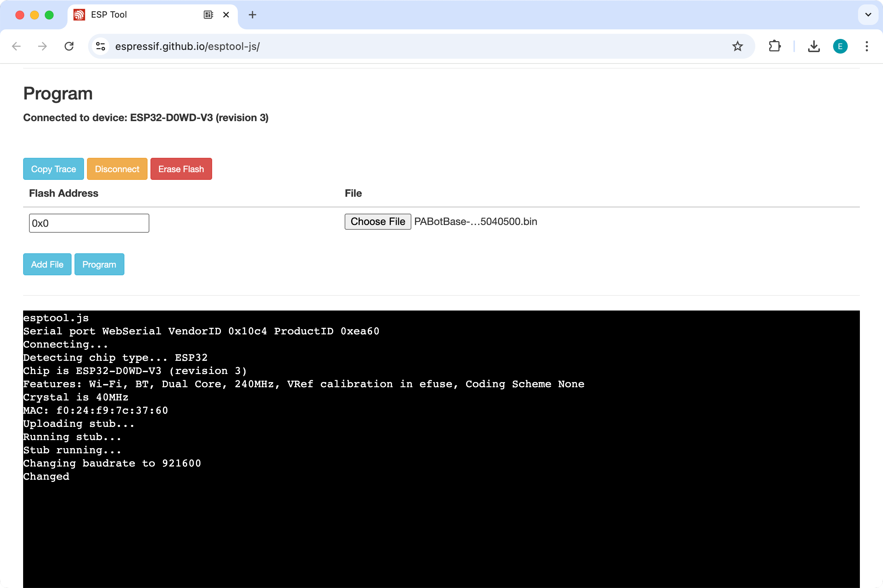883x588 pixels.
Task: Click the tab media/reader icon in ESP Tool tab
Action: (208, 15)
